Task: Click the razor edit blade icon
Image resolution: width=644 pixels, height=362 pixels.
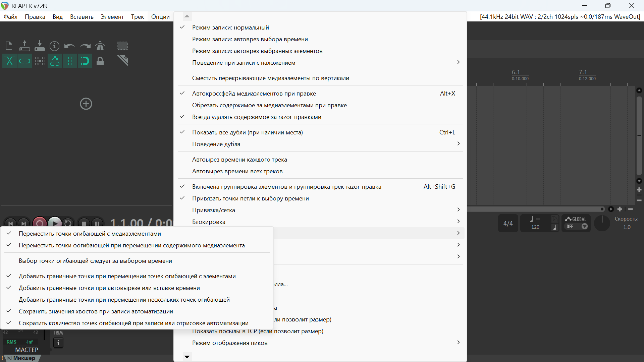Action: (123, 61)
